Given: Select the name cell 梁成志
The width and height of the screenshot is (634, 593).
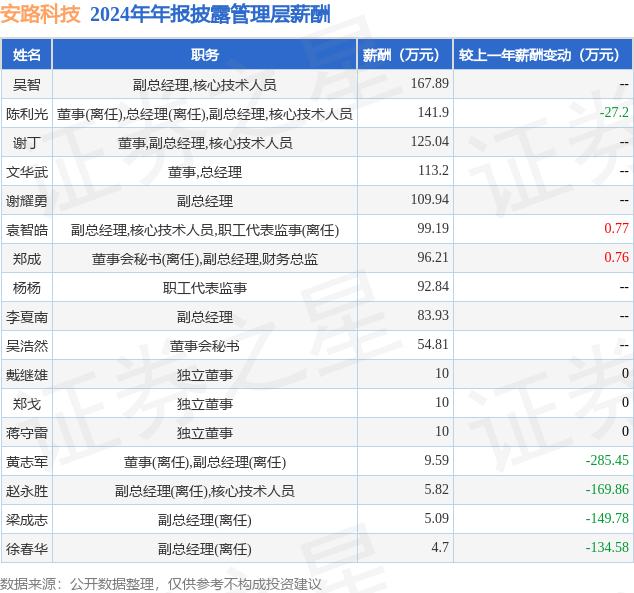Looking at the screenshot, I should [27, 520].
